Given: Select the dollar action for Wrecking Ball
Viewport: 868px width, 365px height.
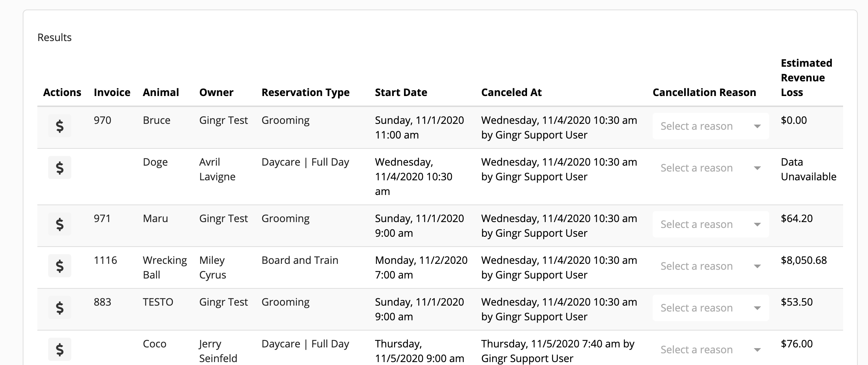Looking at the screenshot, I should coord(59,266).
